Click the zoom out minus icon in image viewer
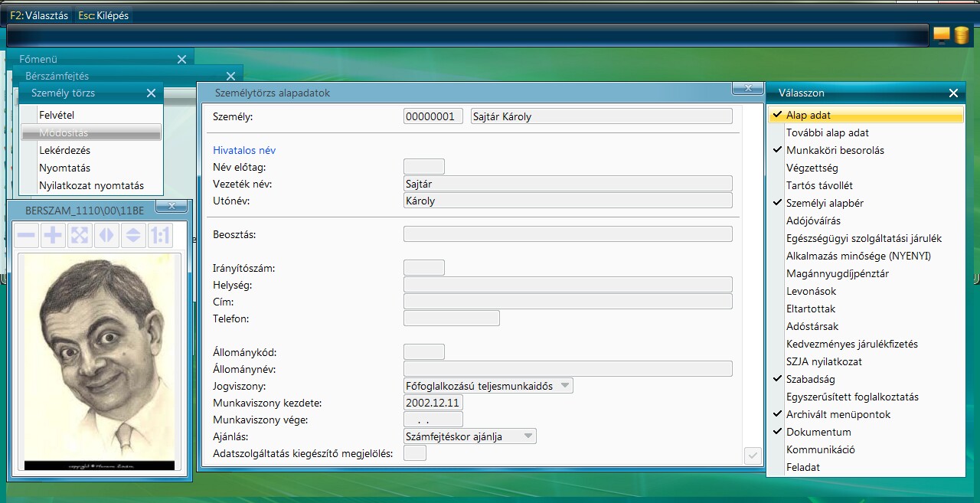Screen dimensions: 980x503 (26, 236)
